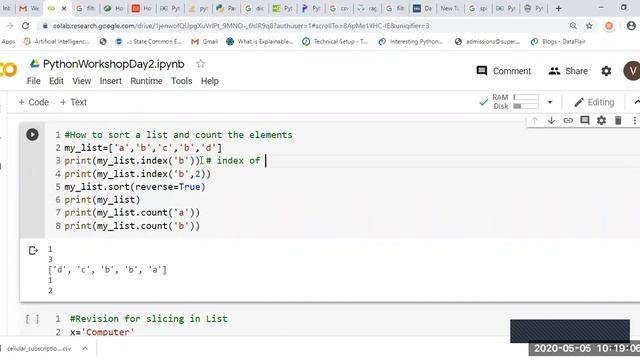
Task: Click comment #Revision for slicing in List
Action: tap(149, 319)
